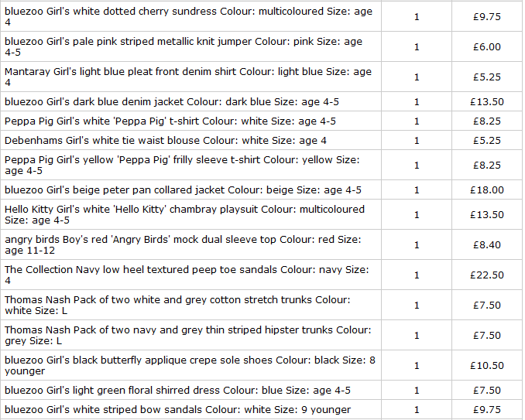The height and width of the screenshot is (420, 525).
Task: Click the bluezoo dark blue denim jacket description
Action: [x=172, y=101]
